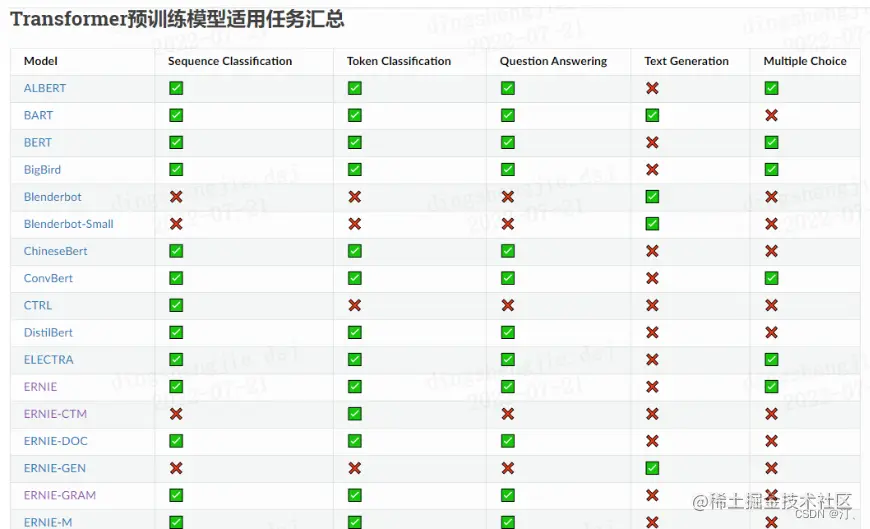Click Blenderbot-Small's Text Generation green check

point(652,224)
